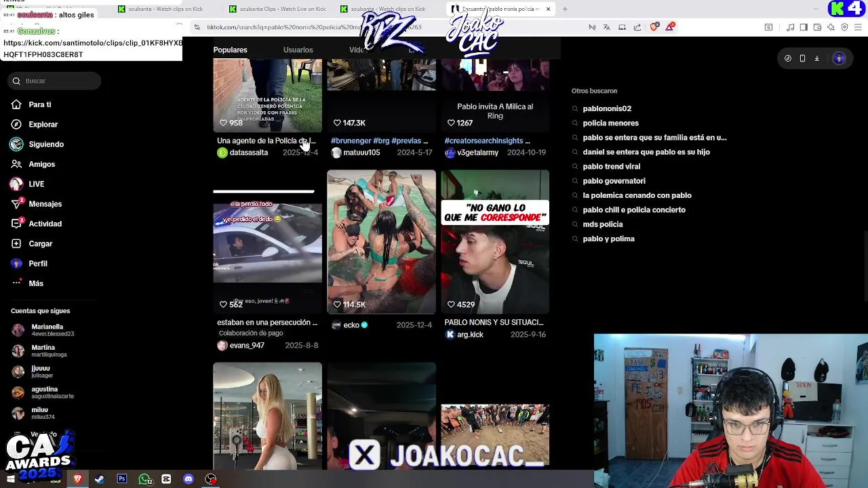Open suggested search pablo trend viral
Image resolution: width=868 pixels, height=488 pixels.
611,166
